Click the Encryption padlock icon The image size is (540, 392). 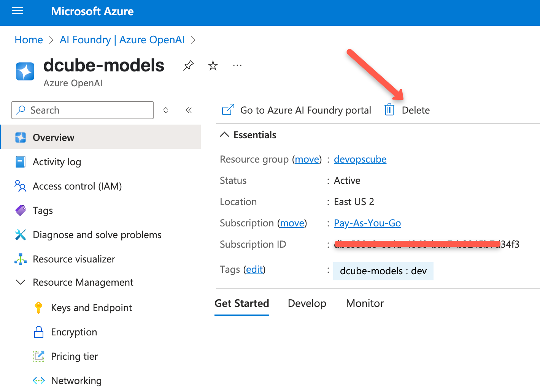click(39, 332)
